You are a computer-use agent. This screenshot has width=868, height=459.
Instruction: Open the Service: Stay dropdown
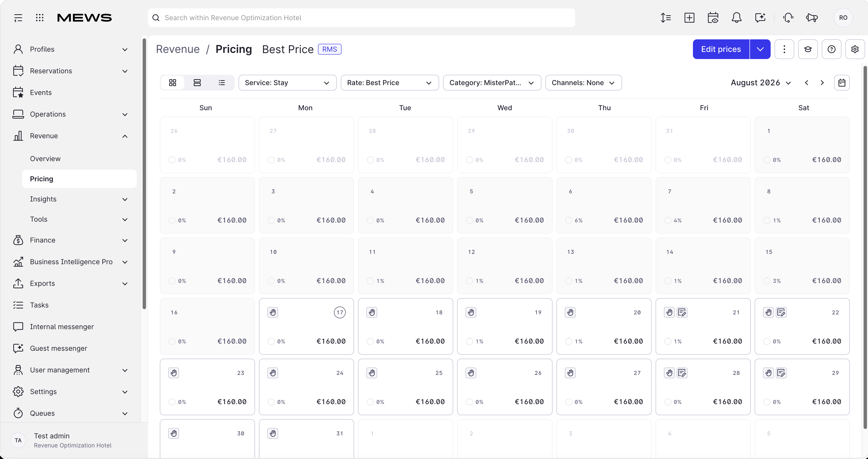287,83
